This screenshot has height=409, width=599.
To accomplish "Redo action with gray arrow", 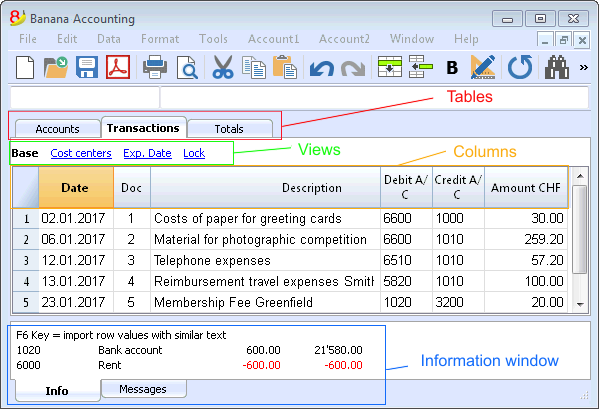I will 353,69.
